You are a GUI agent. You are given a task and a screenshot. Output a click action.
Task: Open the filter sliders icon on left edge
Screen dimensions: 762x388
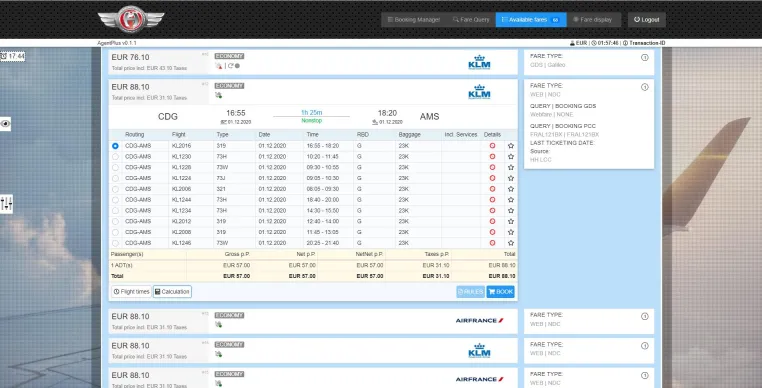click(6, 203)
